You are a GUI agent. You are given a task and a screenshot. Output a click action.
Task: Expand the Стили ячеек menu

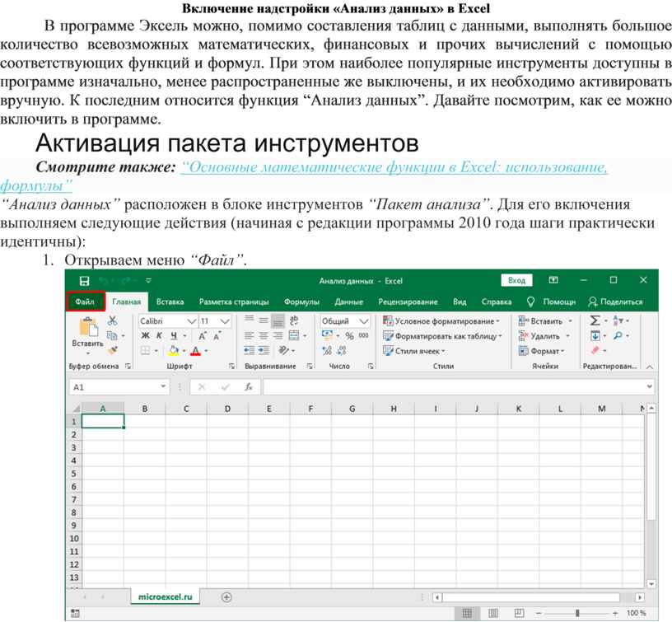(414, 351)
